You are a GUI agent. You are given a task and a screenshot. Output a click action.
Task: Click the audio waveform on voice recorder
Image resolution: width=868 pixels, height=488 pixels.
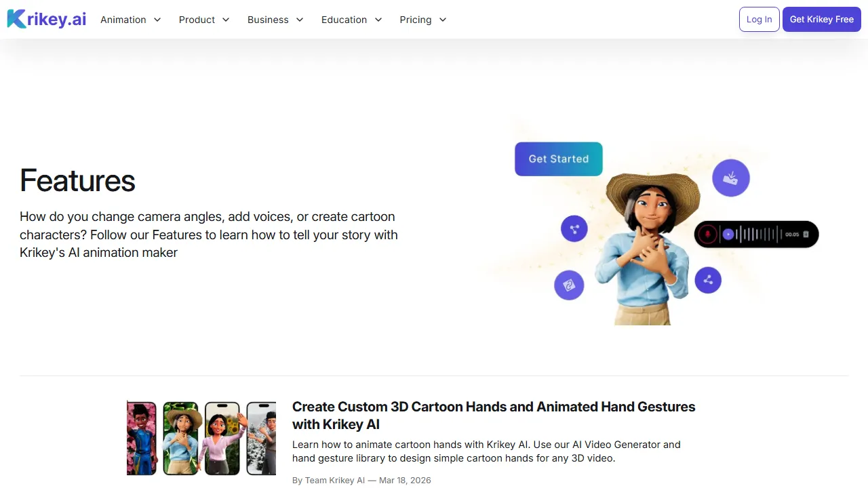(x=759, y=235)
